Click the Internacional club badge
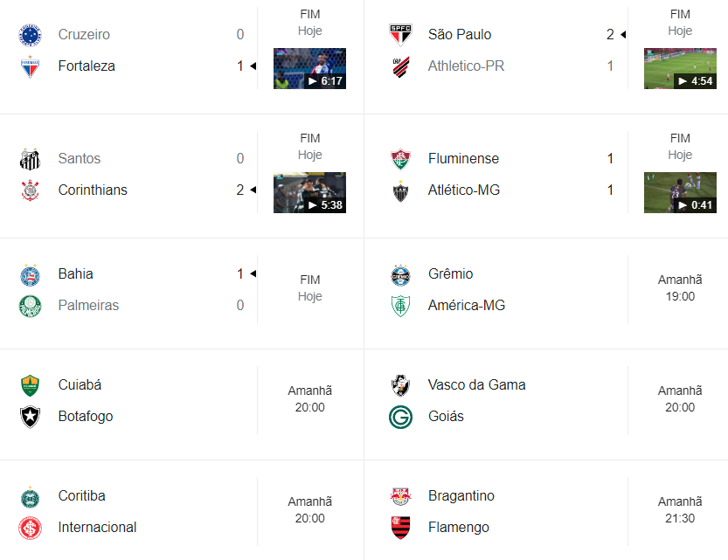This screenshot has height=560, width=728. point(30,528)
